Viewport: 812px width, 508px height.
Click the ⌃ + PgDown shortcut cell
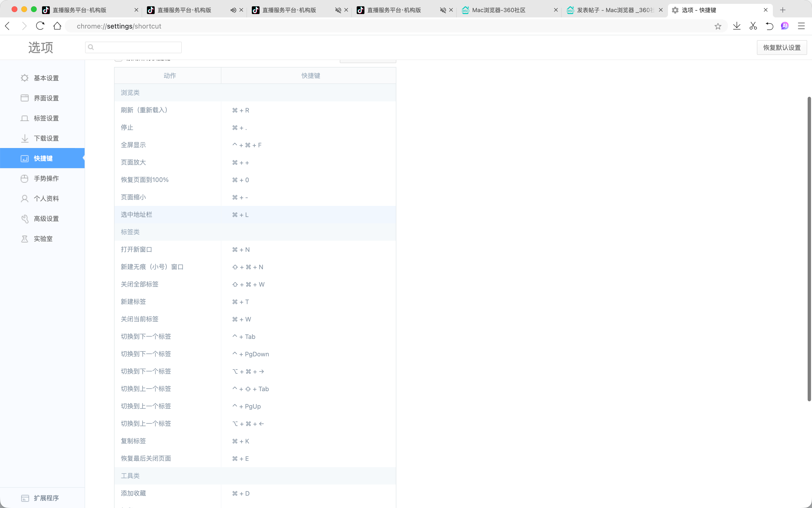point(251,354)
